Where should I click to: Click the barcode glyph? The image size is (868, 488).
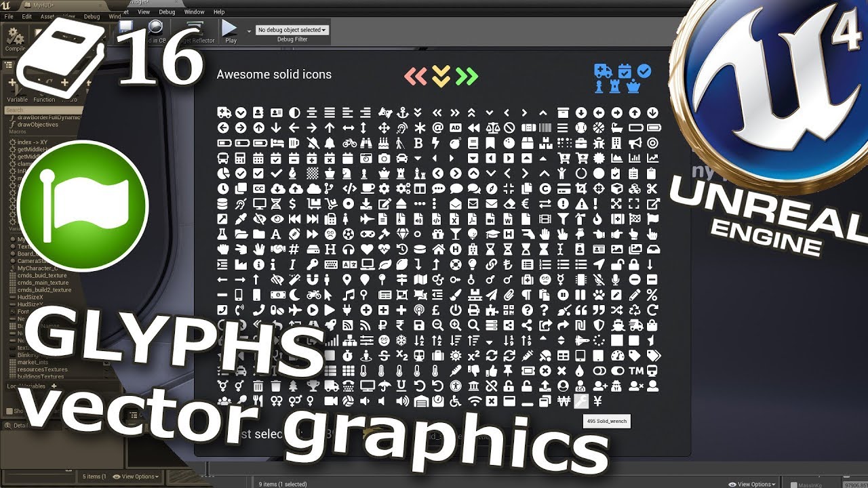[545, 127]
